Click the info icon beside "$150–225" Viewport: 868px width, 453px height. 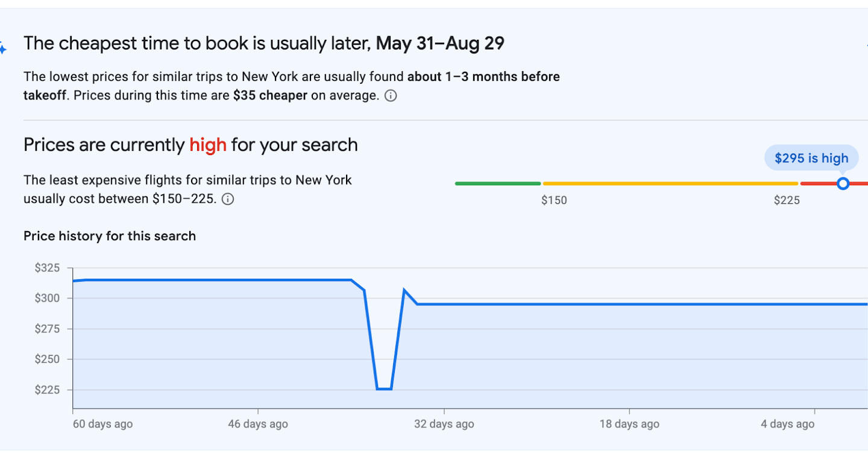[228, 199]
